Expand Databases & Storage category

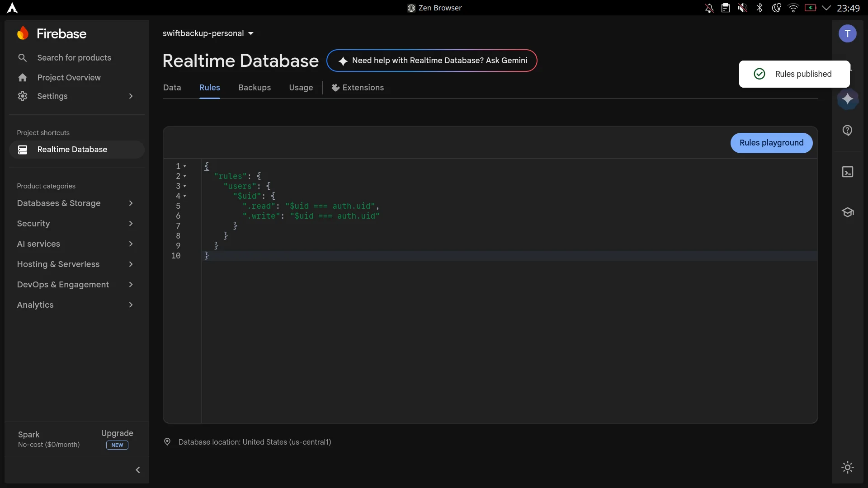(131, 203)
